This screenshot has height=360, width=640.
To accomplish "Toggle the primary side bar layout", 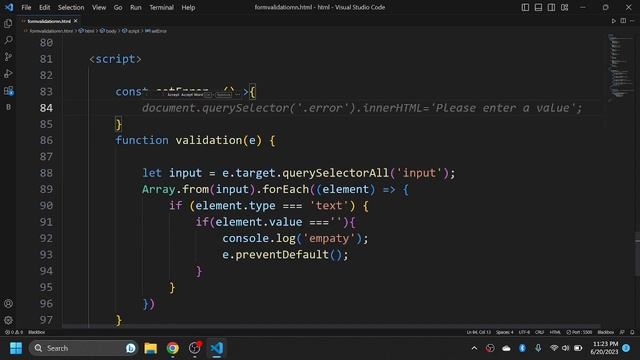I will point(525,7).
